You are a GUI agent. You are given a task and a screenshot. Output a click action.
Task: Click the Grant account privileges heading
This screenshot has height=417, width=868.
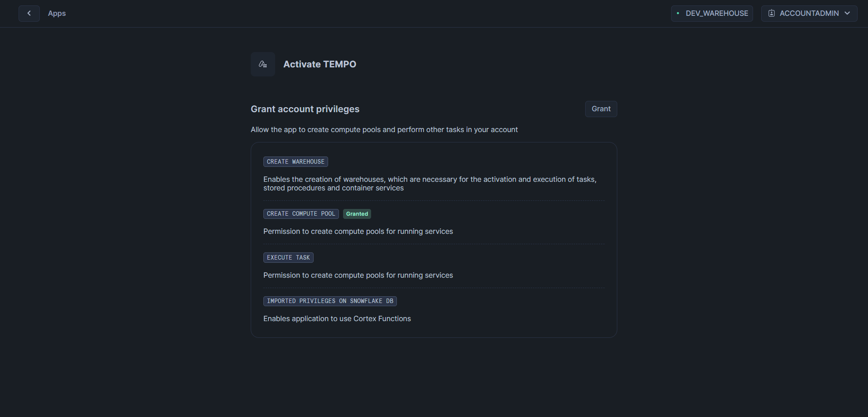pos(305,109)
